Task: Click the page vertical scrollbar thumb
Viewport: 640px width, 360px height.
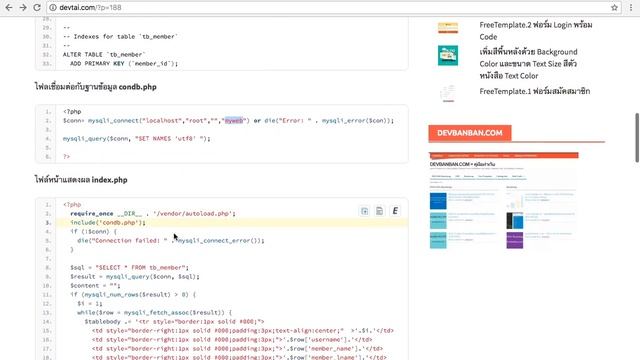Action: click(x=637, y=138)
